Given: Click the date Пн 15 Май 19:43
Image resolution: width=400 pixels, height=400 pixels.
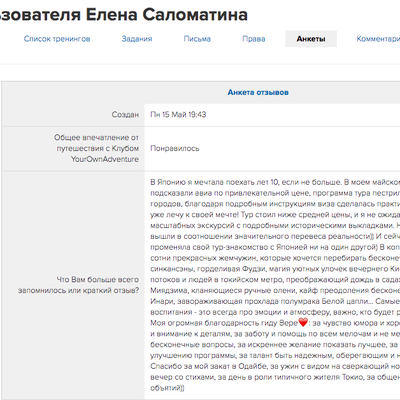Looking at the screenshot, I should (x=178, y=115).
